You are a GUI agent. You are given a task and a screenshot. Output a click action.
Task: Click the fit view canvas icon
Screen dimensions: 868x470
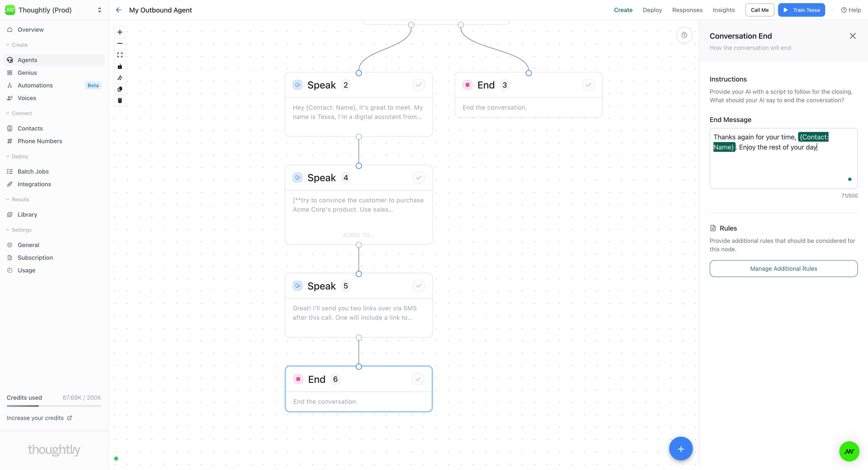[x=120, y=55]
